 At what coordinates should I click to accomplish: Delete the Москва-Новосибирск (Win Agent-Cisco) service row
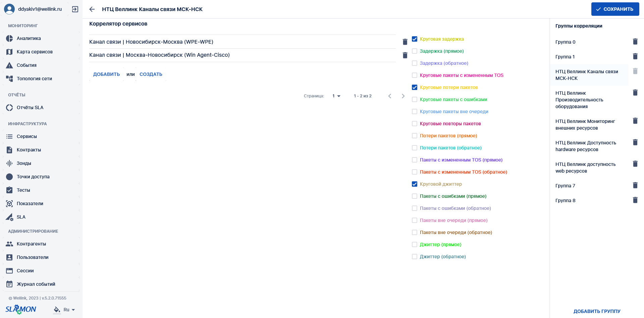pos(405,55)
